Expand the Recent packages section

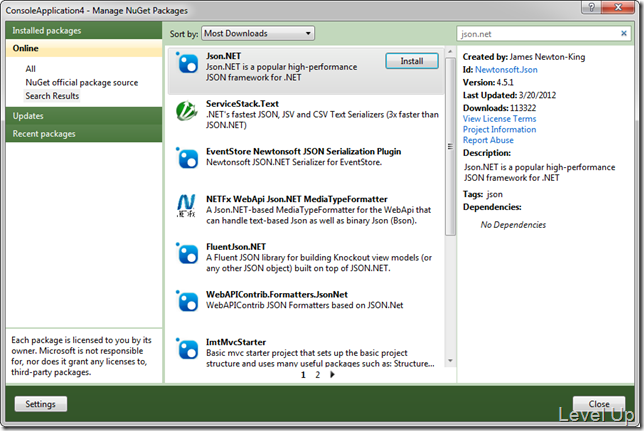point(84,134)
